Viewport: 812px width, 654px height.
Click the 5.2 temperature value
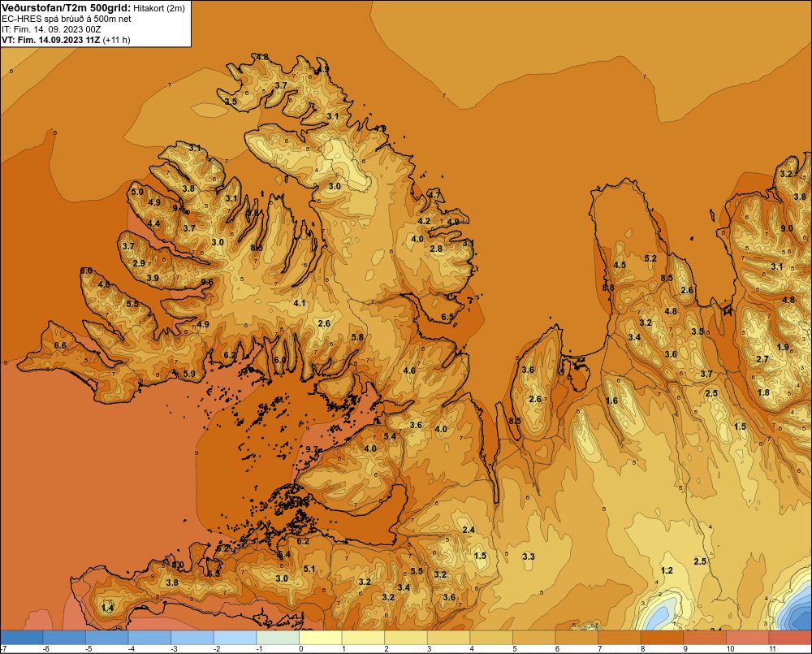[x=650, y=258]
